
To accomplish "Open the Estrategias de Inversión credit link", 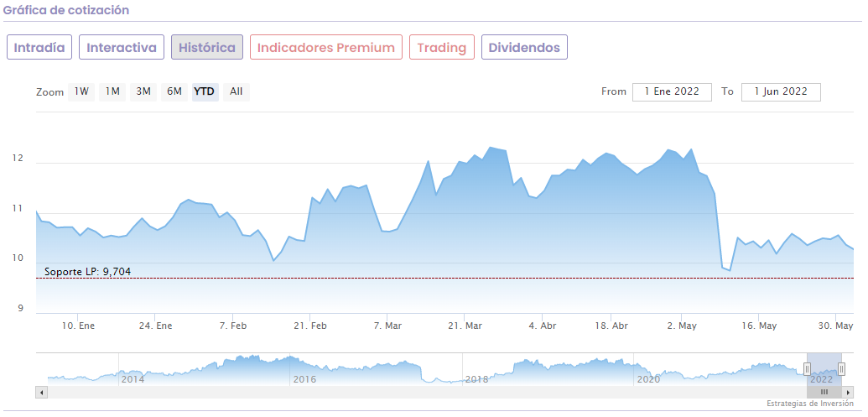I will [x=809, y=404].
